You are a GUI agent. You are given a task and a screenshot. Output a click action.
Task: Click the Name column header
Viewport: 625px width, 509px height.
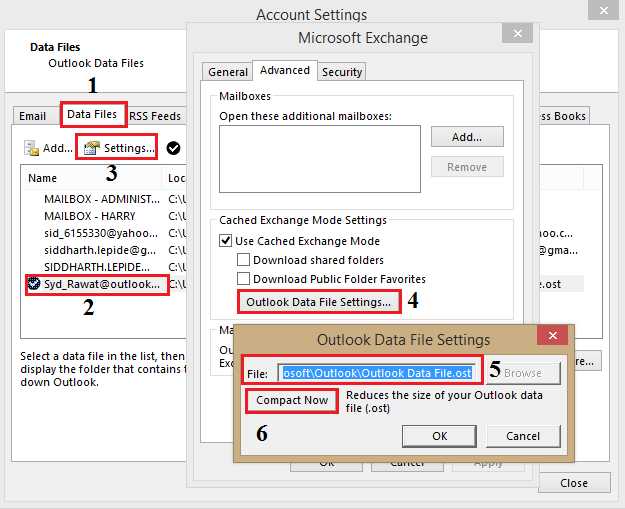(92, 178)
